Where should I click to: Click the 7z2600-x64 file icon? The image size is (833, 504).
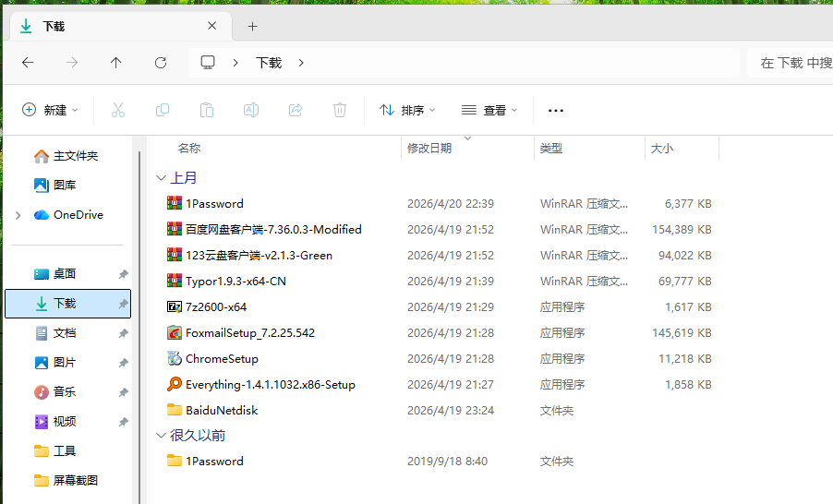(175, 306)
